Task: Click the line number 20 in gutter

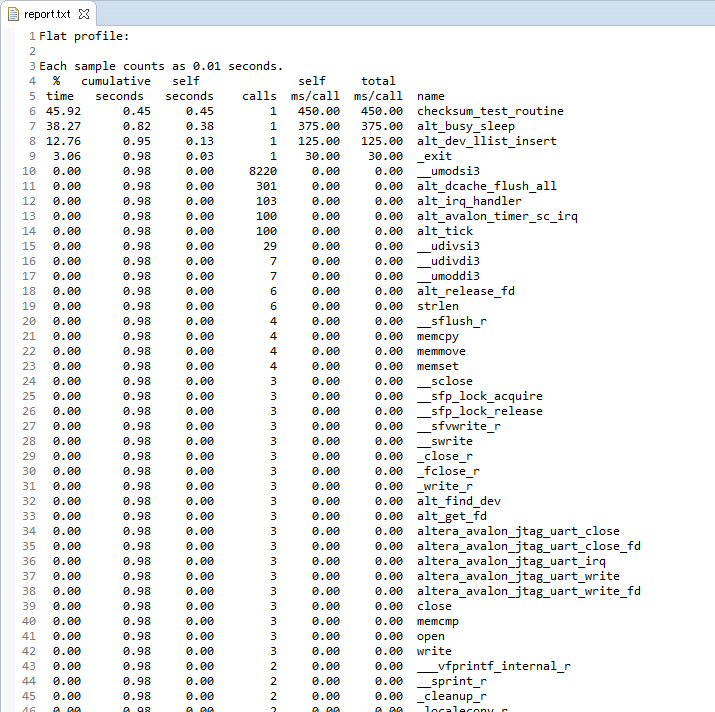Action: [31, 321]
